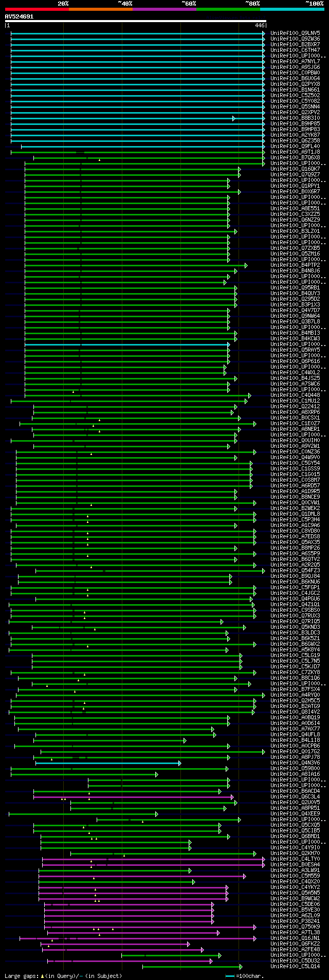The height and width of the screenshot is (980, 329).
Task: Open hit UniRef100_Q9ZW36
Action: pyautogui.click(x=295, y=39)
